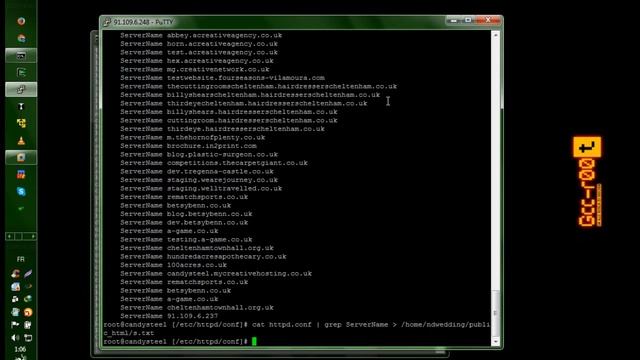This screenshot has height=360, width=640.
Task: Click the PuTTY vertical scrollbar thumb
Action: [496, 313]
